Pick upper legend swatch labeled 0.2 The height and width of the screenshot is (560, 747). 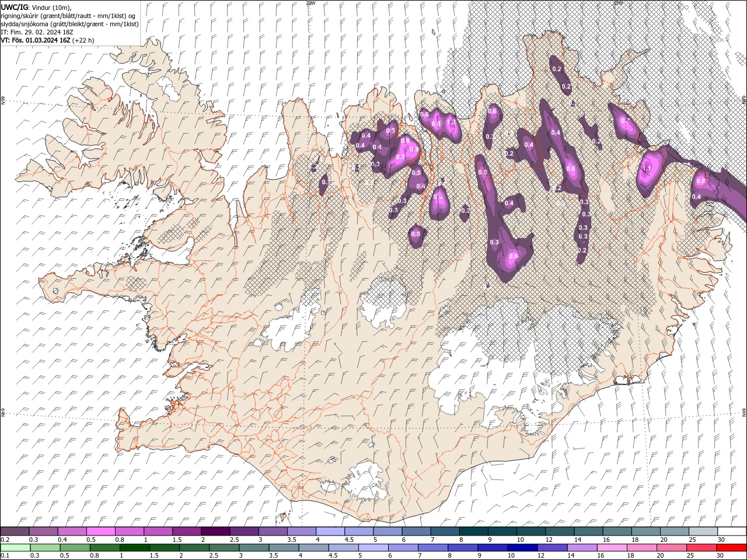click(15, 531)
